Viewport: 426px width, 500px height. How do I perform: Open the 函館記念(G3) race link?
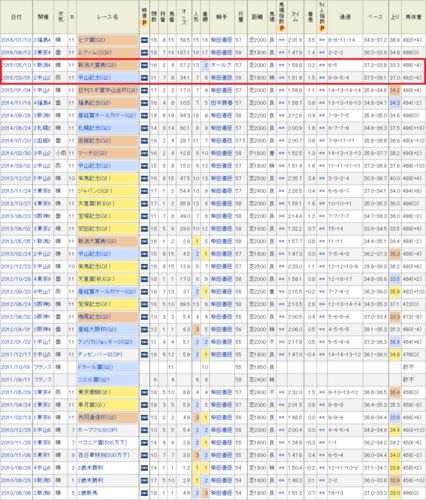[x=94, y=141]
